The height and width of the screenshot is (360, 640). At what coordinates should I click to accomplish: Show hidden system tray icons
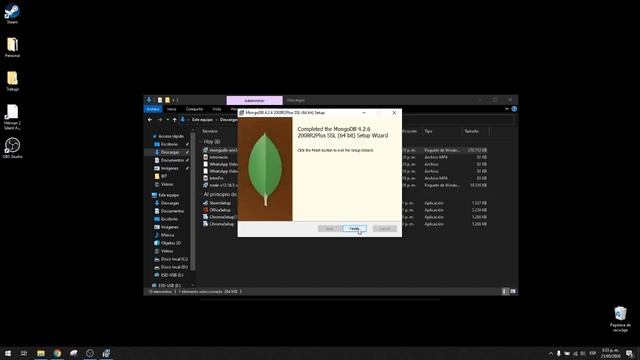point(551,353)
